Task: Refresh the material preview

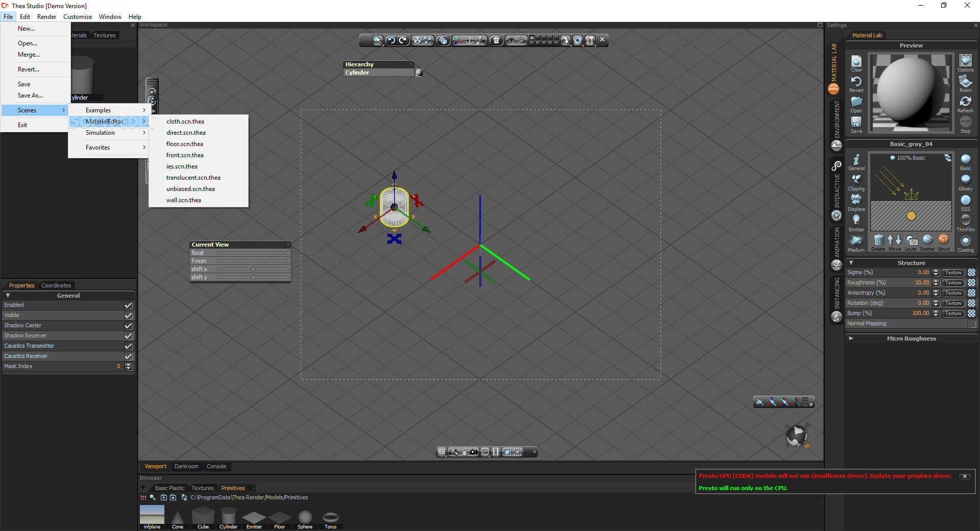Action: coord(965,104)
